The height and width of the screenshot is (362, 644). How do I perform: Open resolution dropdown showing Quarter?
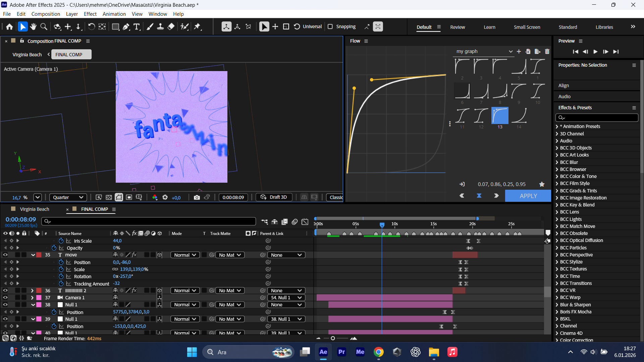(x=68, y=197)
